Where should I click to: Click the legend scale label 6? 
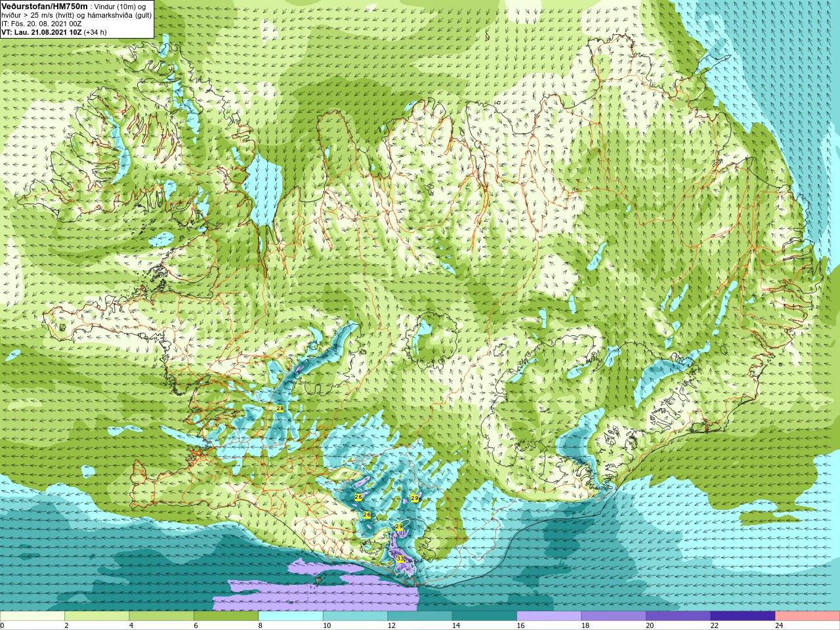coord(195,625)
